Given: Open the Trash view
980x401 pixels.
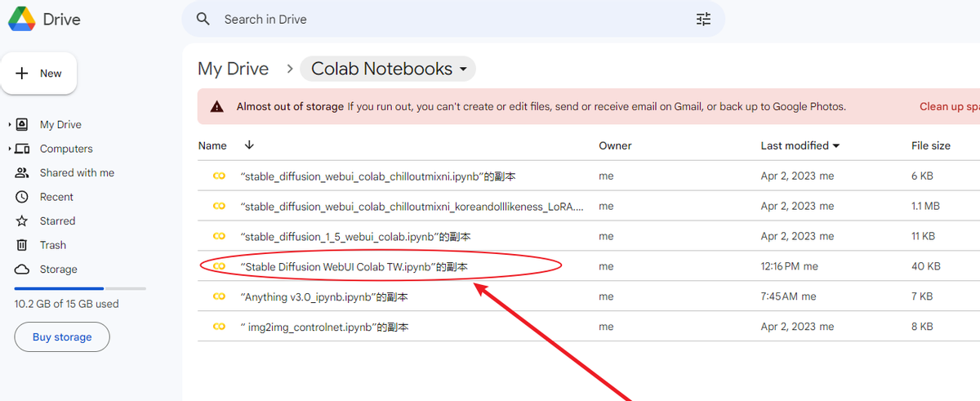Looking at the screenshot, I should [53, 245].
